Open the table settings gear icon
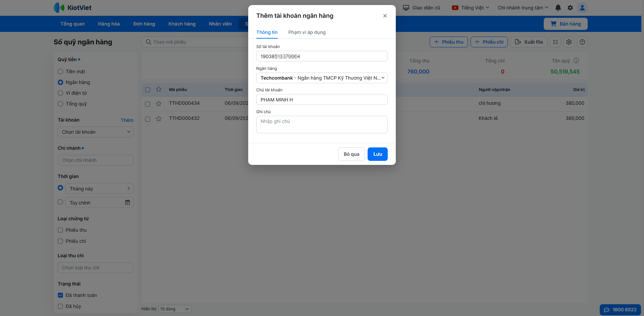The image size is (644, 316). coord(569,42)
